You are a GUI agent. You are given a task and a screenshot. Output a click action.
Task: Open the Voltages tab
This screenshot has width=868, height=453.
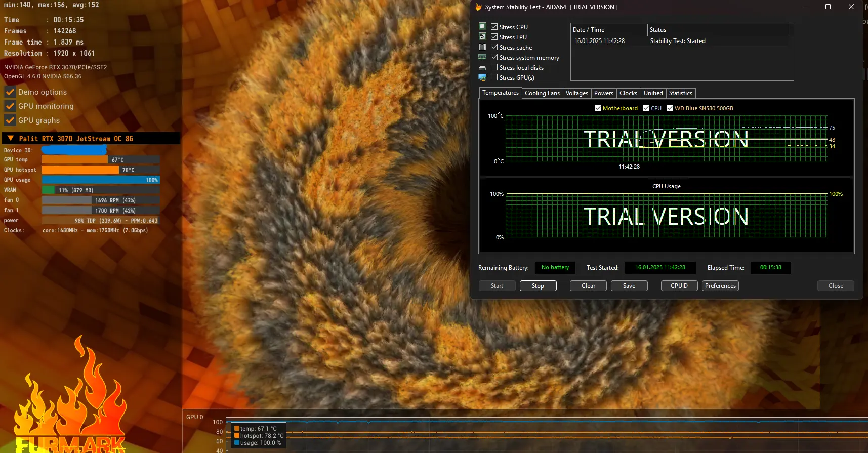577,93
